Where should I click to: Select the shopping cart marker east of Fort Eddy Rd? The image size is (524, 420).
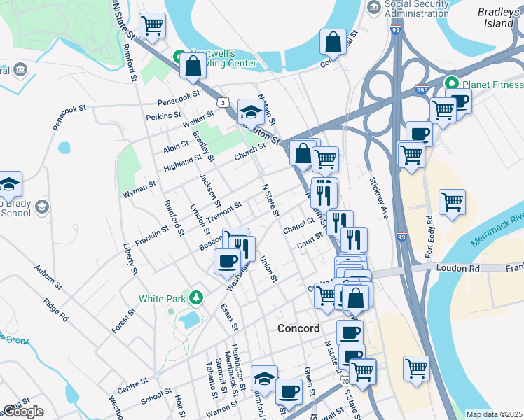point(452,203)
